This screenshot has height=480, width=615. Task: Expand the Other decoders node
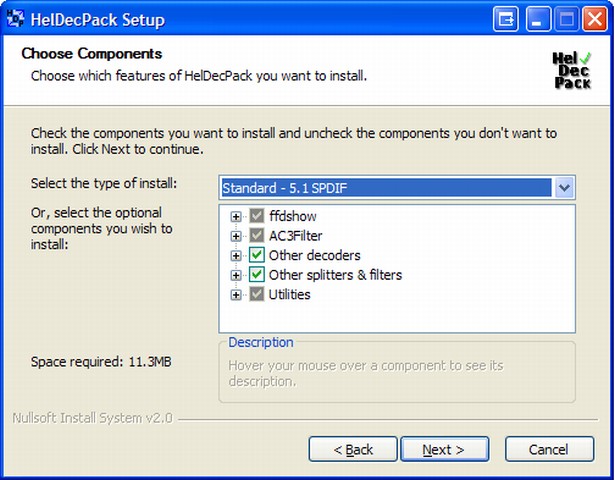[x=236, y=255]
